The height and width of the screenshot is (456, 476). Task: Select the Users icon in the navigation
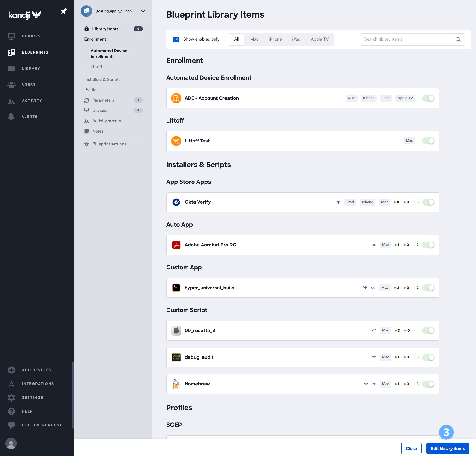click(x=12, y=84)
